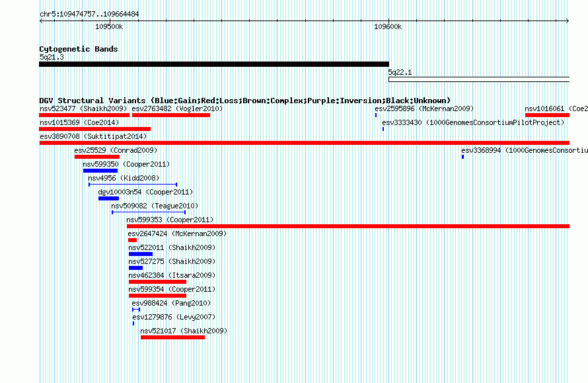Click the 5q22.1 band label
The width and height of the screenshot is (588, 383).
coord(400,72)
